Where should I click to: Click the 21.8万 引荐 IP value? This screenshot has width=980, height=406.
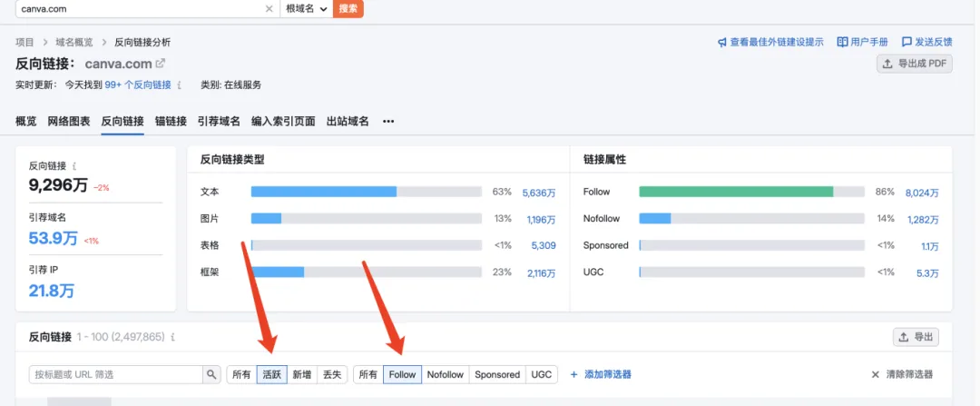point(51,291)
